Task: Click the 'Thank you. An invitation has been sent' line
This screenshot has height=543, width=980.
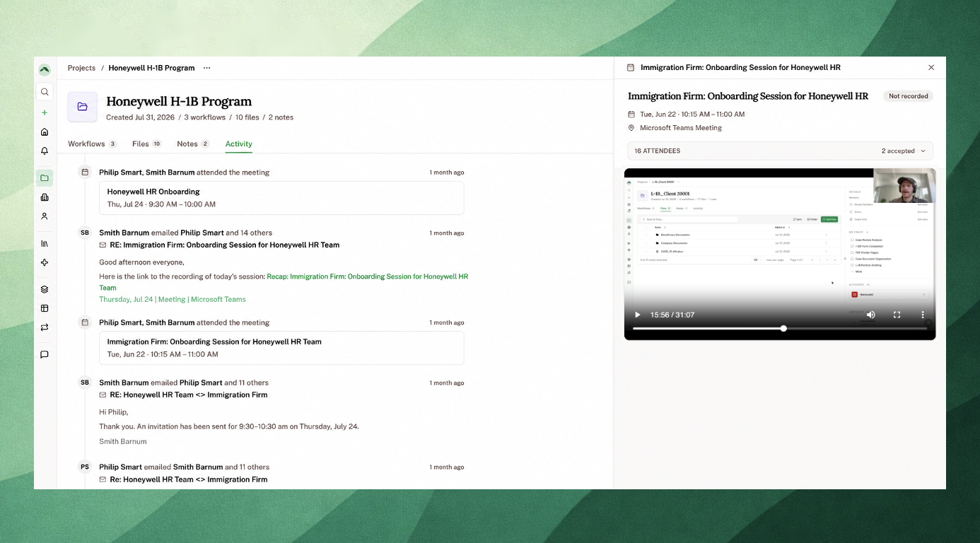Action: click(x=229, y=426)
